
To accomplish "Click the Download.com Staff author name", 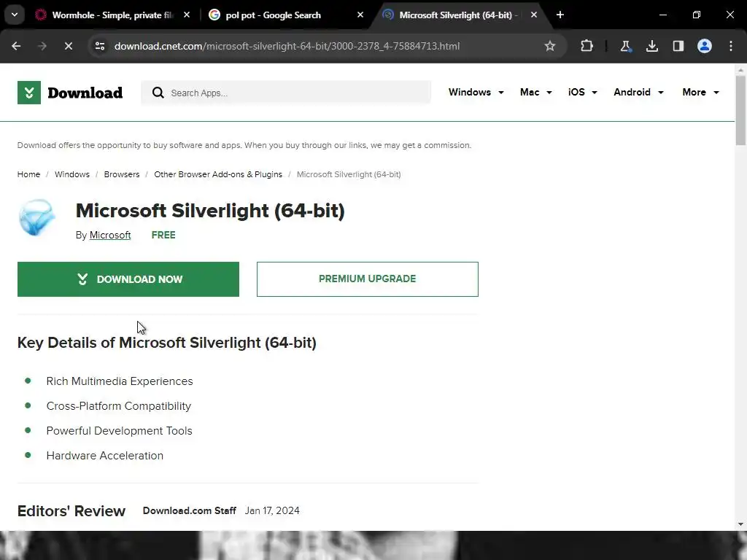I will [x=189, y=510].
